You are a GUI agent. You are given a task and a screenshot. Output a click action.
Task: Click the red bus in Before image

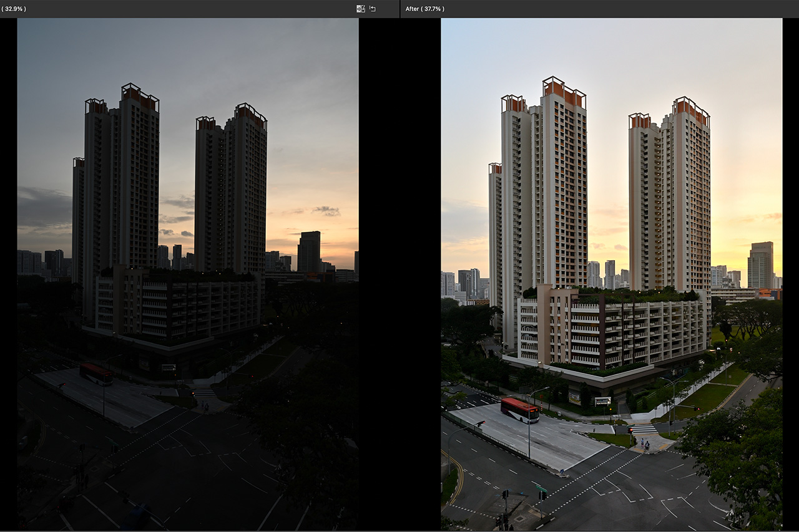pos(96,374)
